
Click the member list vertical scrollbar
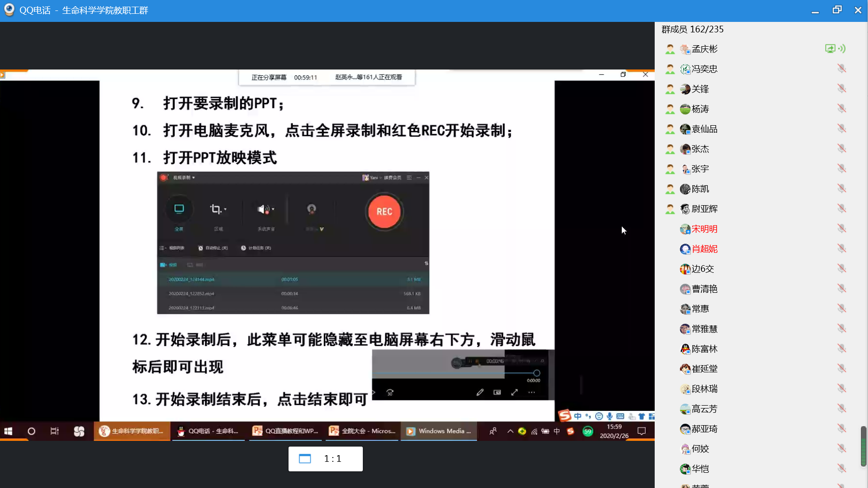tap(863, 446)
